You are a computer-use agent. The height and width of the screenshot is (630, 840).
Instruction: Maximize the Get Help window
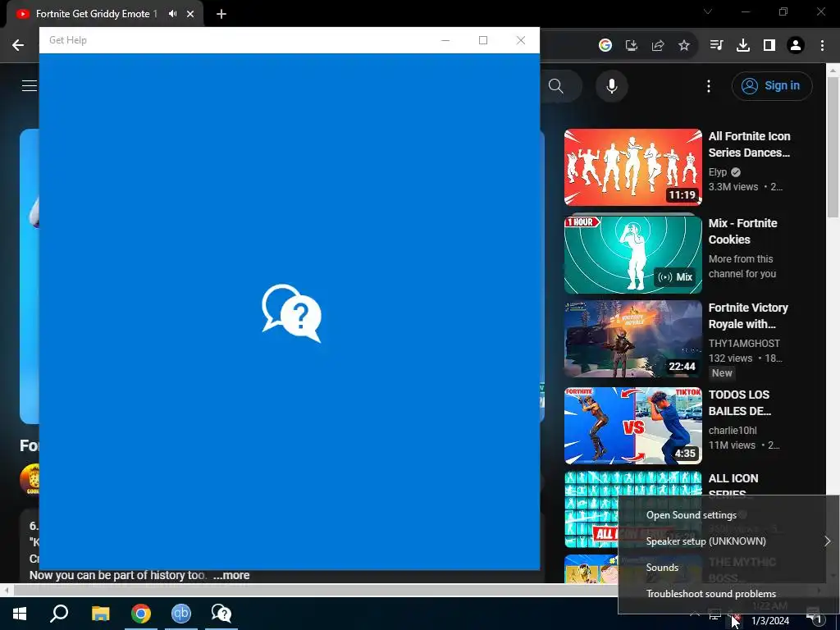click(x=483, y=40)
